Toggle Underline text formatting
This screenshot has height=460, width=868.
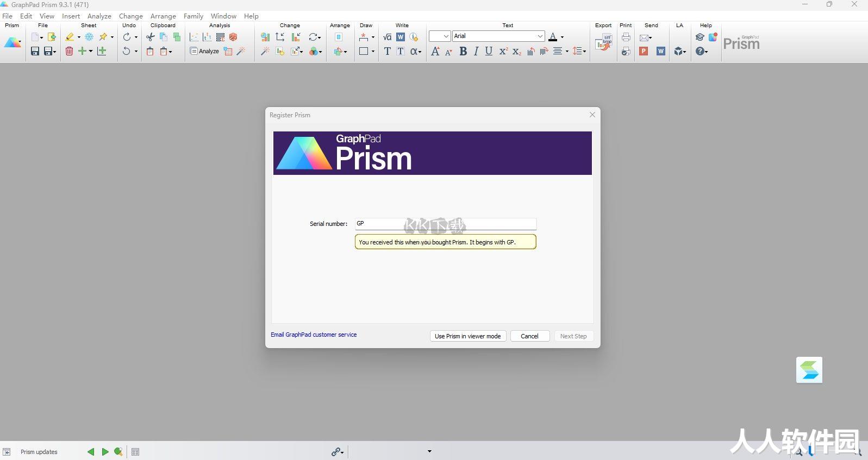click(489, 51)
